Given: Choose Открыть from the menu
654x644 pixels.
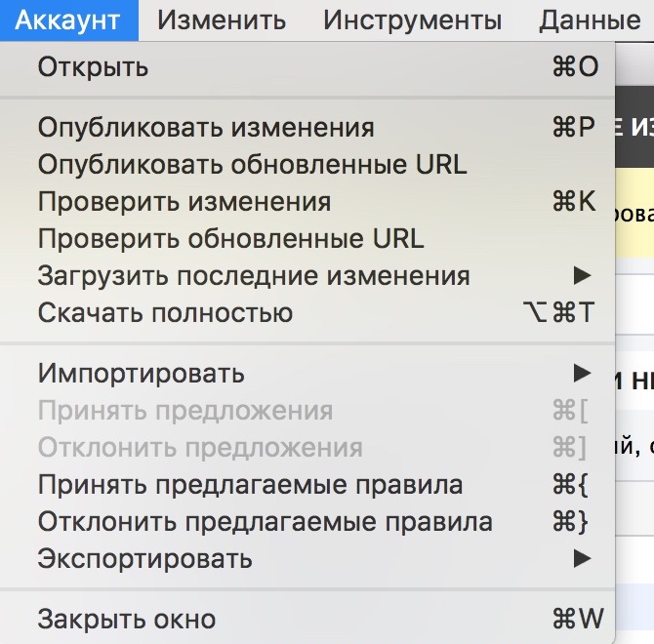Looking at the screenshot, I should click(x=307, y=67).
